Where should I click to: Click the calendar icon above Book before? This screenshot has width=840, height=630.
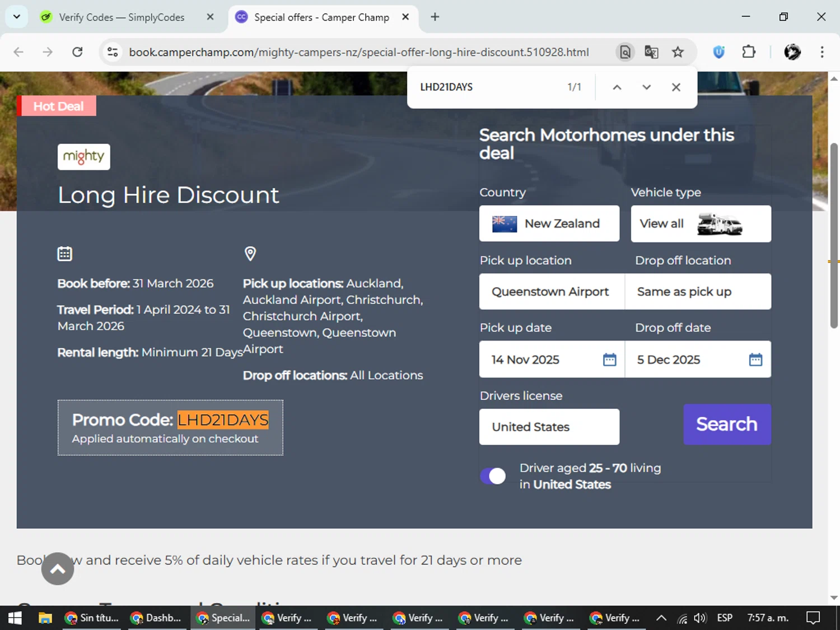(65, 254)
